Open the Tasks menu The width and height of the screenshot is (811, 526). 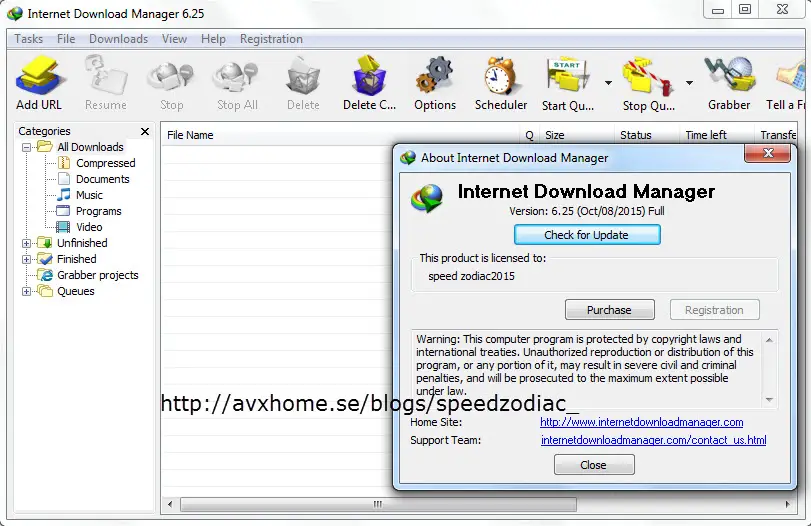(x=28, y=39)
